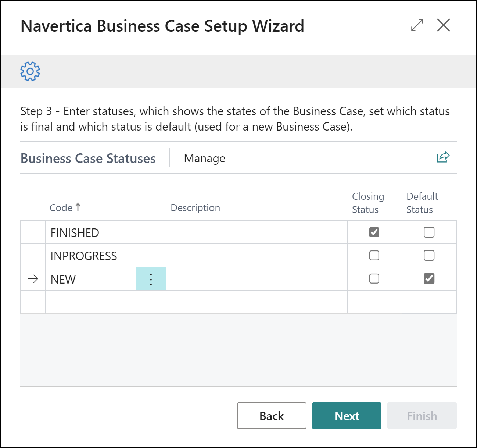Screen dimensions: 477x448
Task: Edit the Description field for NEW
Action: tap(257, 279)
